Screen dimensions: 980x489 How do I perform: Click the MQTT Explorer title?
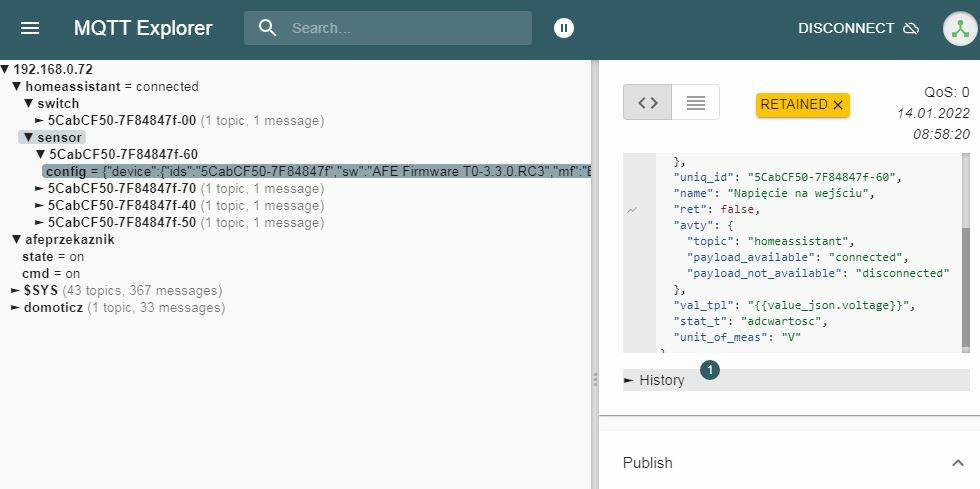point(143,28)
